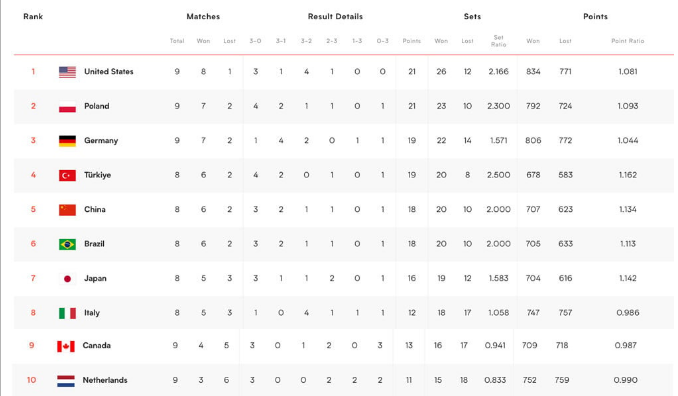Click the United States flag icon
678x396 pixels.
pos(67,72)
